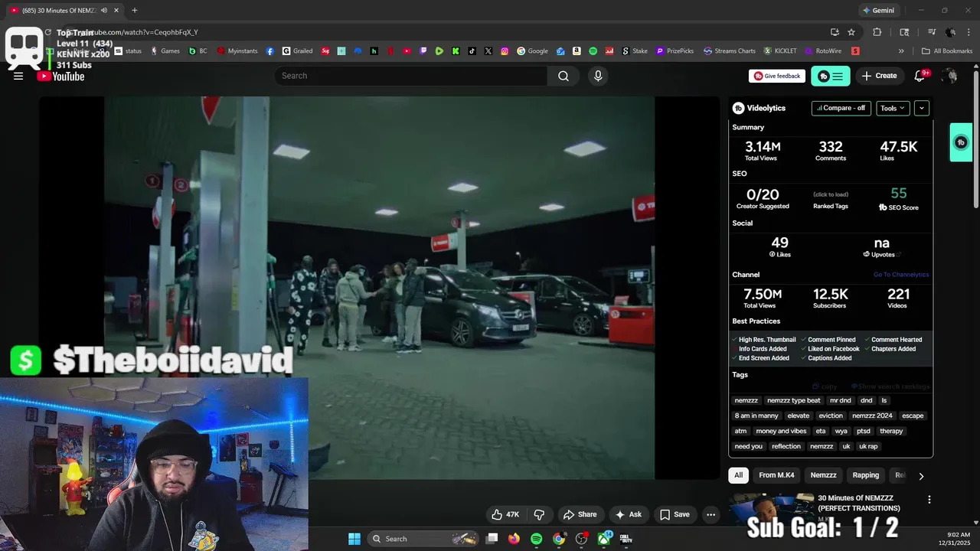Open the Windows Start button
This screenshot has width=980, height=551.
(x=354, y=539)
